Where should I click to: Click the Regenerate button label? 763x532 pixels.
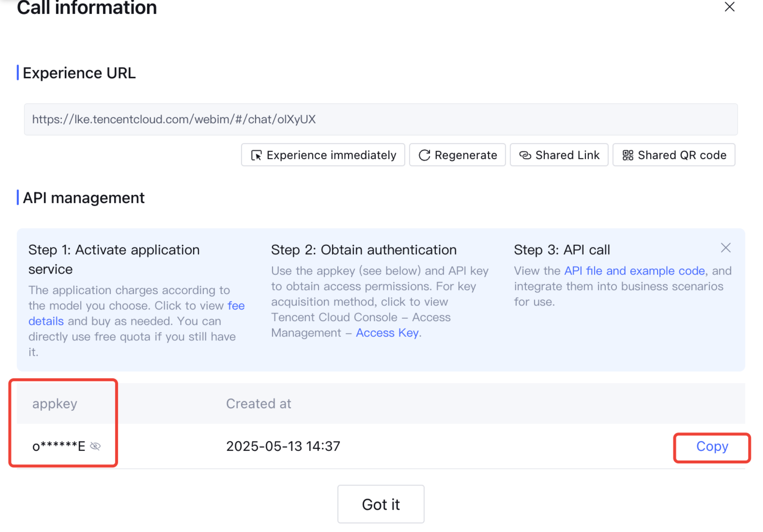pyautogui.click(x=466, y=155)
